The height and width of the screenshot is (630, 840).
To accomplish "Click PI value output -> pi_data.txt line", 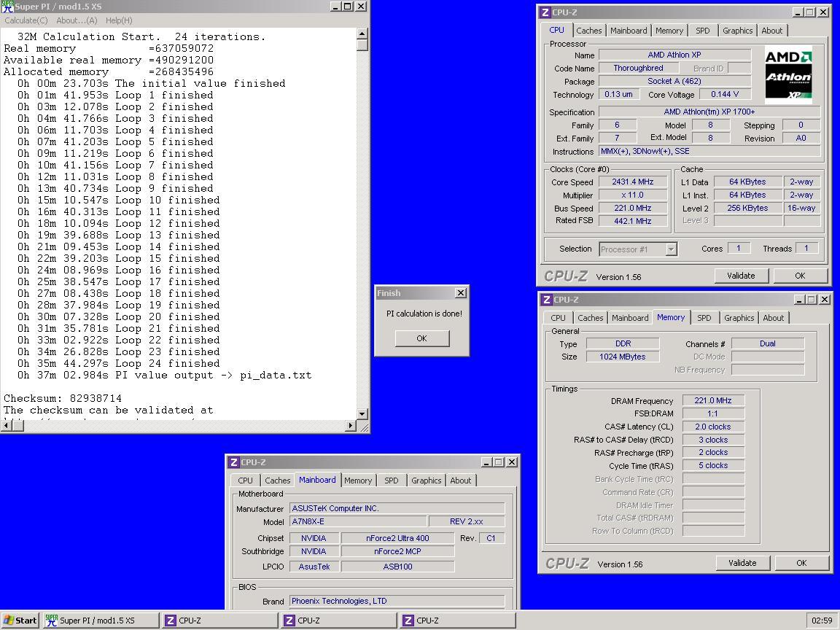I will tap(165, 376).
